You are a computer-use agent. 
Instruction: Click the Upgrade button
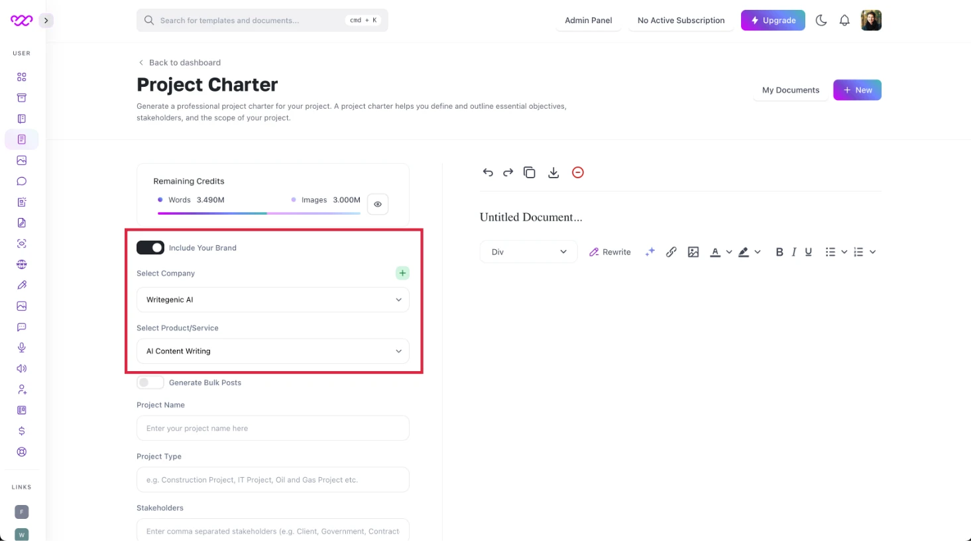(x=773, y=21)
